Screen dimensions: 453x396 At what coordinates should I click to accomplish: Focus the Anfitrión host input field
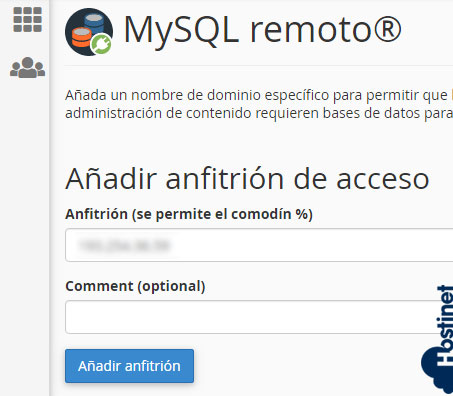(259, 245)
